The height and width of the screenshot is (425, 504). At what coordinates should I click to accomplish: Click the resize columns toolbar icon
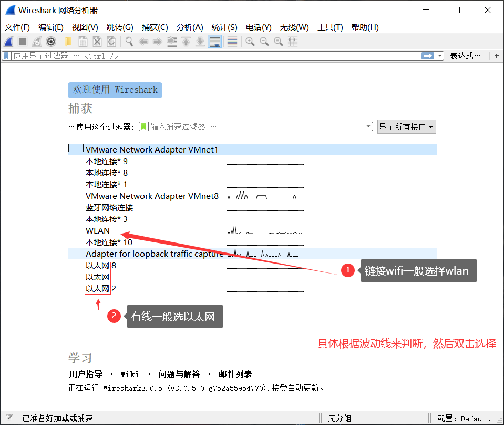coord(293,42)
